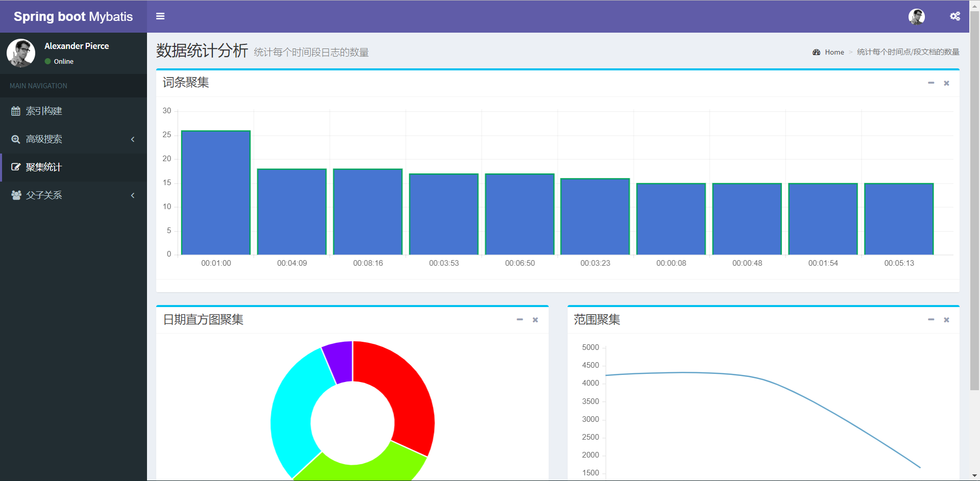Click the 00:04:09 bar in the chart
Image resolution: width=980 pixels, height=481 pixels.
[292, 212]
